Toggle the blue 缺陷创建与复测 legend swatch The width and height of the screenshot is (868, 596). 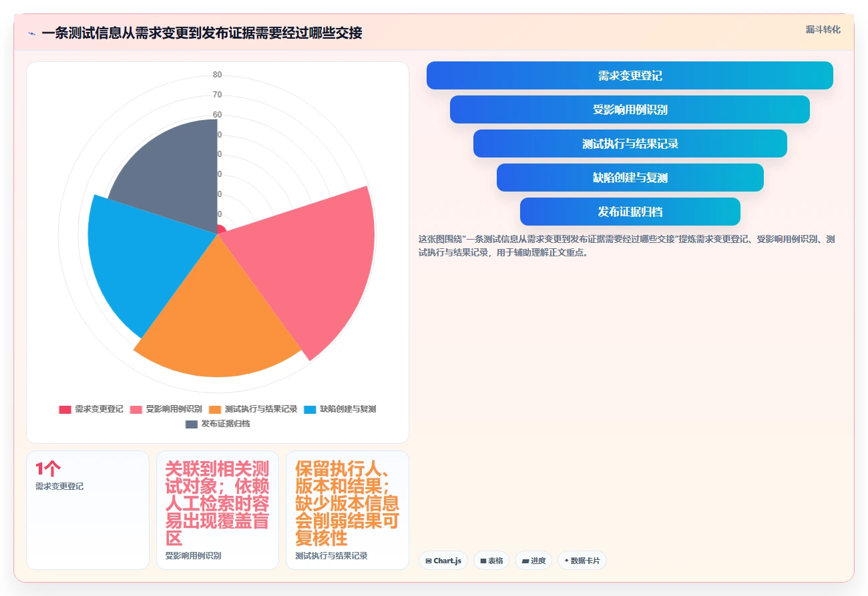click(310, 409)
